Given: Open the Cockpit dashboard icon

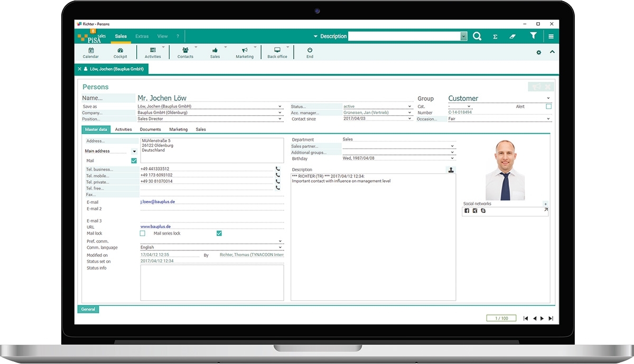Looking at the screenshot, I should [120, 52].
